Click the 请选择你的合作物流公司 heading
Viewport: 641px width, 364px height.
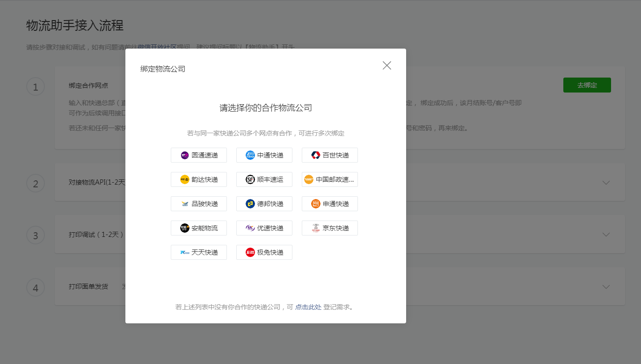click(x=266, y=108)
